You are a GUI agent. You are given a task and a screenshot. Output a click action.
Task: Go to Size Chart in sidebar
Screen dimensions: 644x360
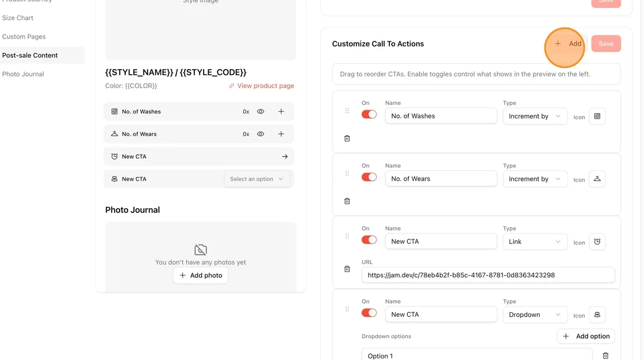point(18,18)
